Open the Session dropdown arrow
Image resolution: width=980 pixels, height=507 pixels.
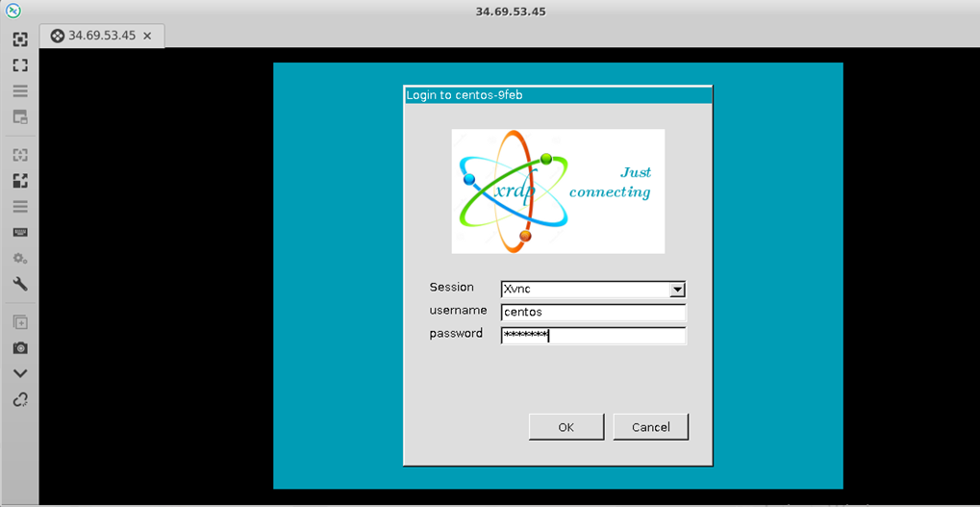[x=677, y=290]
